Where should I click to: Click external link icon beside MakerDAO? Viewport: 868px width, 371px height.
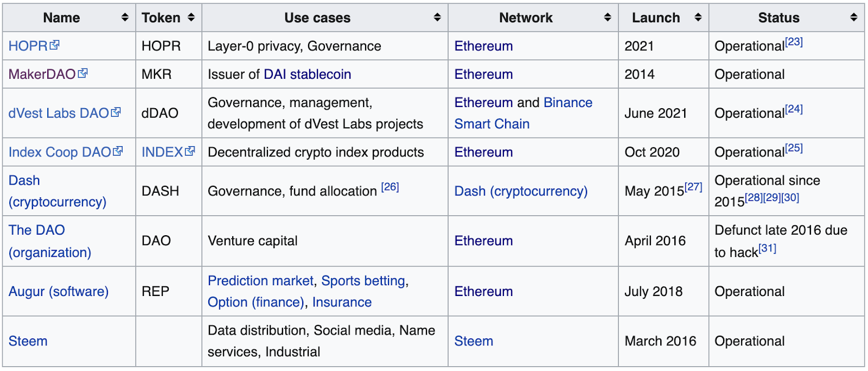82,73
